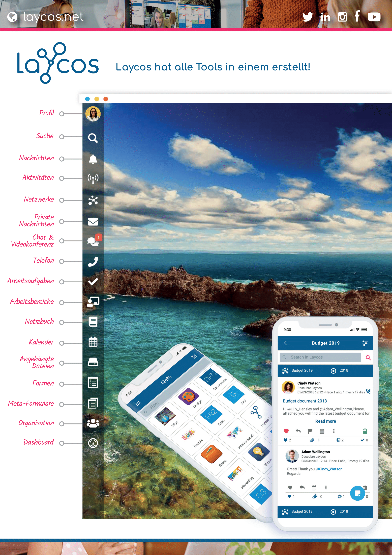392x555 pixels.
Task: Click the Instagram icon in header
Action: coord(342,17)
